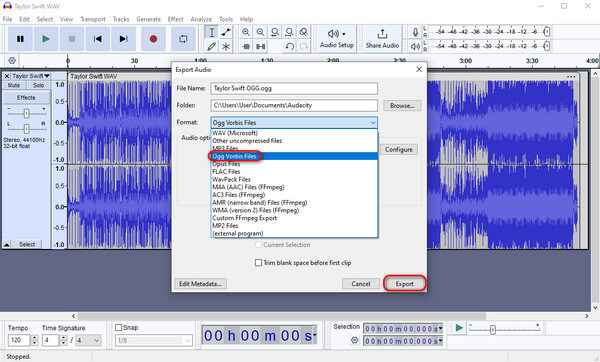Click Fit selection to width zoom
The image size is (600, 362).
(x=275, y=32)
